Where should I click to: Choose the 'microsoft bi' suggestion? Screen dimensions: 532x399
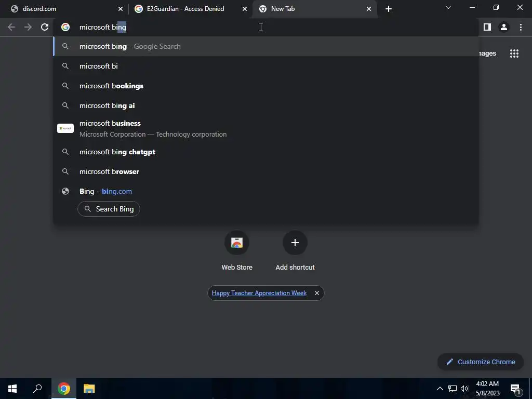tap(266, 66)
